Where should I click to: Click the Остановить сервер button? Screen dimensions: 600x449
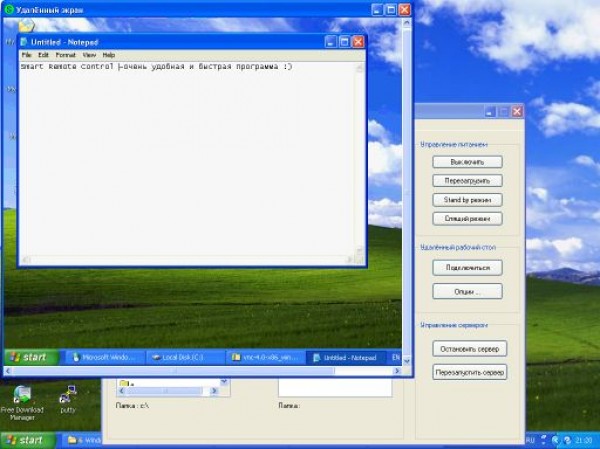[470, 349]
